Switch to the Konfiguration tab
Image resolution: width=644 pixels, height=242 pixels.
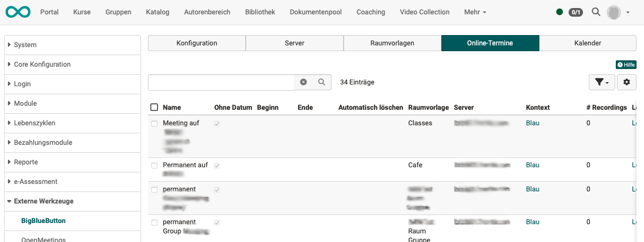click(197, 43)
